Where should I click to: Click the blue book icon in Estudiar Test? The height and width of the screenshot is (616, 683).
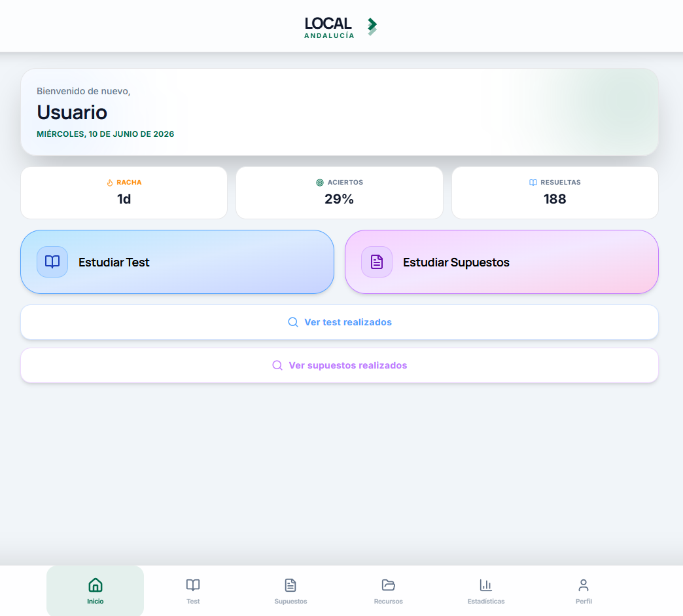tap(52, 262)
